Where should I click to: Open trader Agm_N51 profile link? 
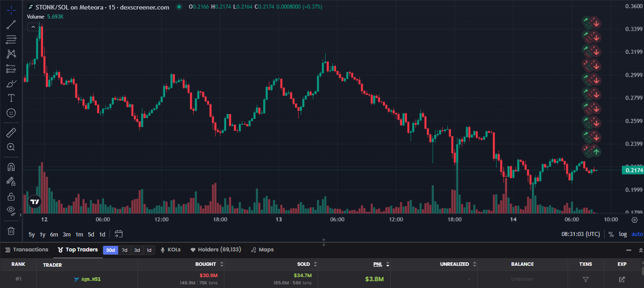[87, 279]
